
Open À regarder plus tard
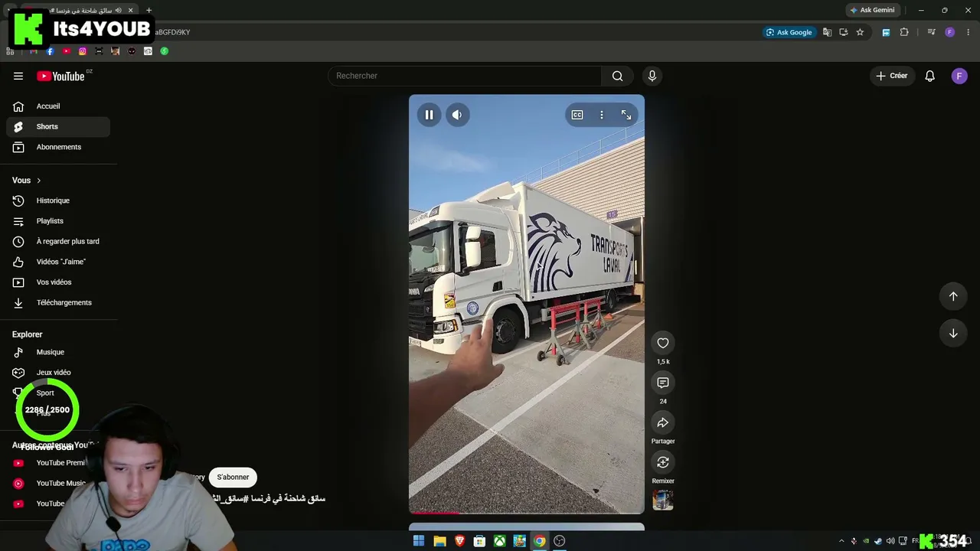coord(58,242)
